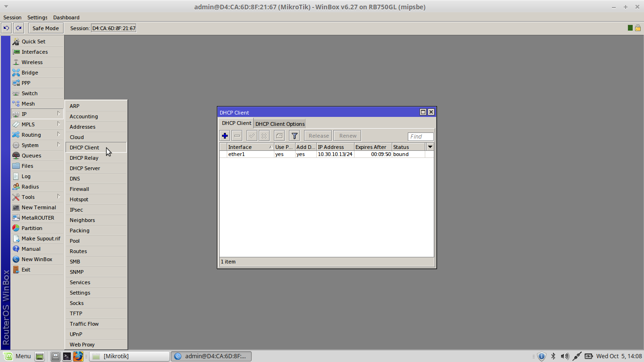Launch Firefox from the panel
Image resolution: width=644 pixels, height=362 pixels.
[x=78, y=356]
